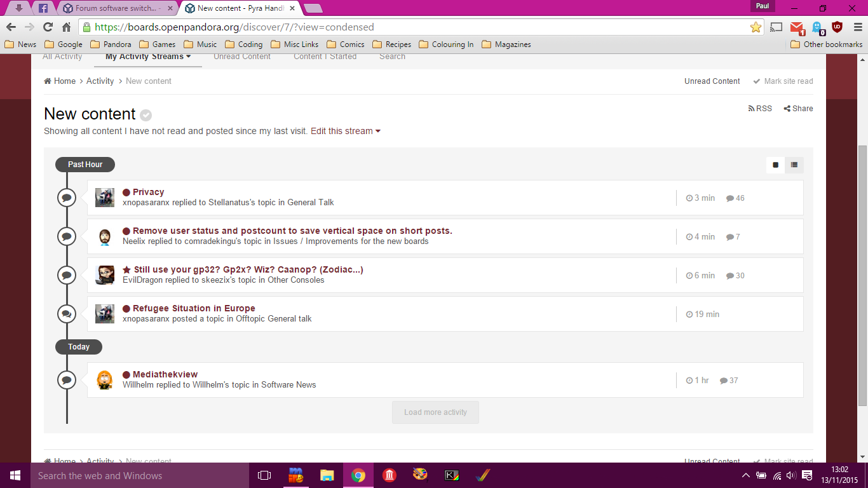Click the Home breadcrumb icon
868x488 pixels.
48,81
